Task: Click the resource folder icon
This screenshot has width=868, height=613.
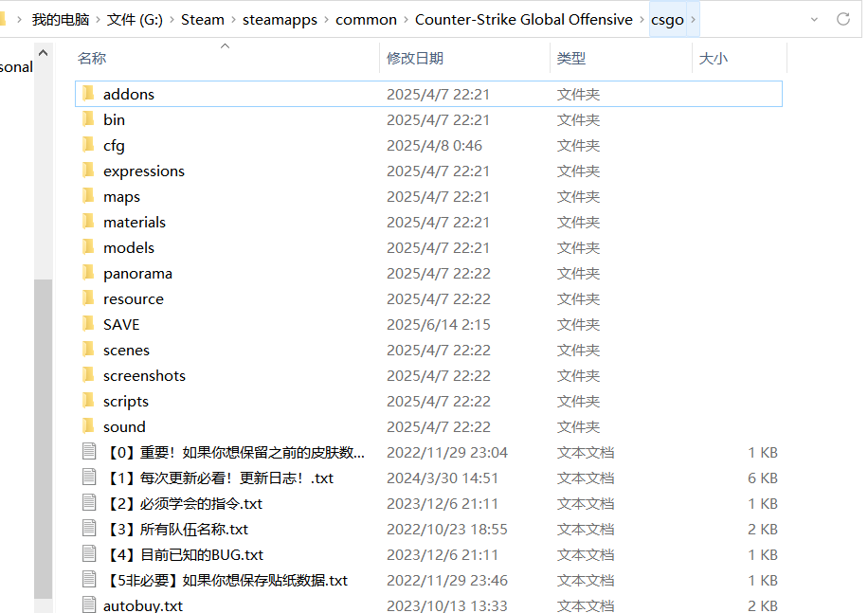Action: 88,298
